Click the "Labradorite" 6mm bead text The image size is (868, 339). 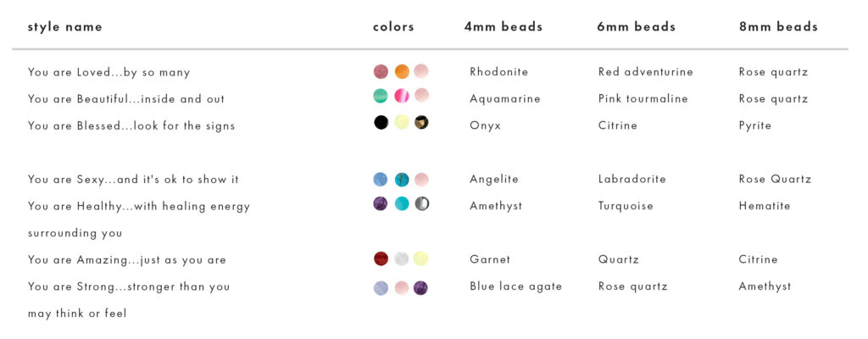632,179
